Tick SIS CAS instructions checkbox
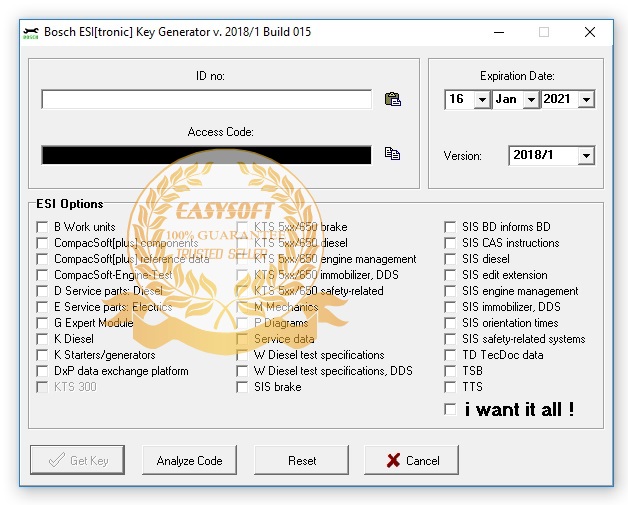Image resolution: width=628 pixels, height=505 pixels. point(450,243)
